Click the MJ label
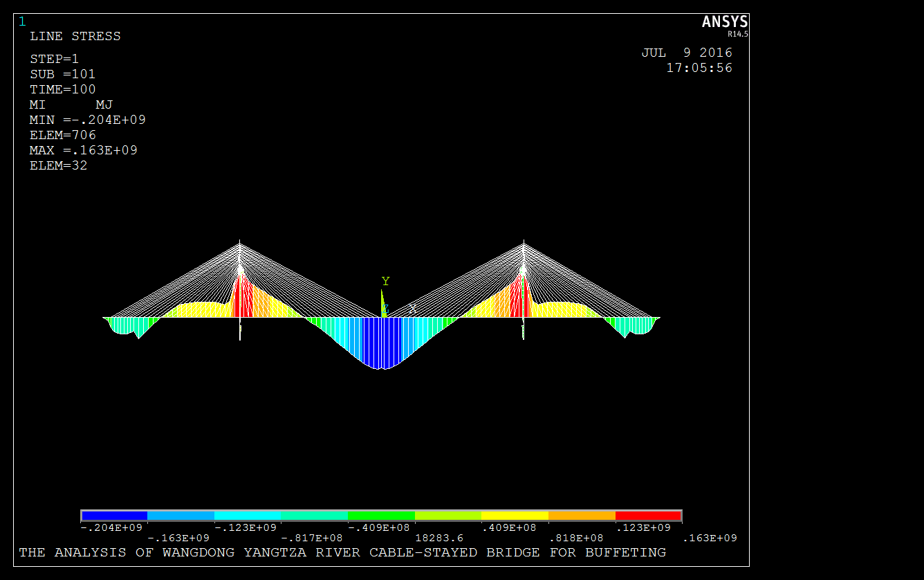The image size is (924, 580). [104, 105]
